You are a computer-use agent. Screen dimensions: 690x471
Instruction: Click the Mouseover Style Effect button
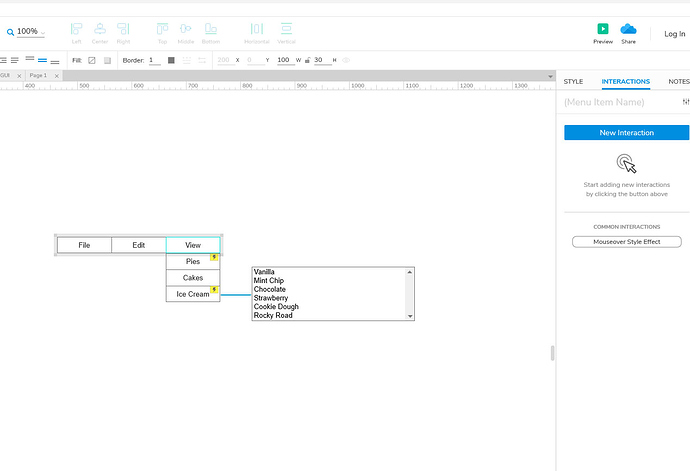tap(627, 242)
